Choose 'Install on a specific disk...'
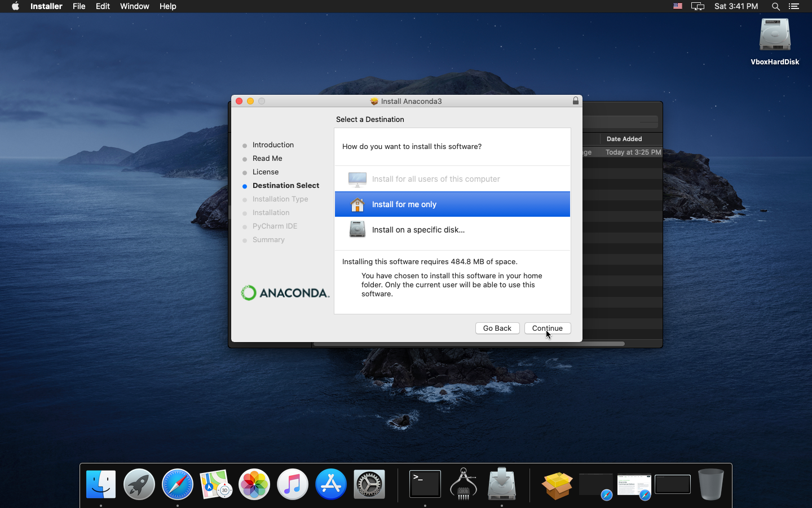 click(452, 230)
